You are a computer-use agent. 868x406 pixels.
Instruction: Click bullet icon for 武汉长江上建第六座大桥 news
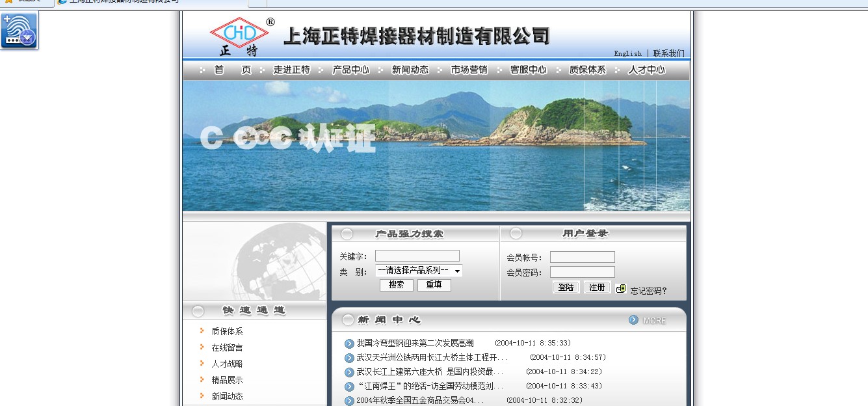tap(350, 372)
